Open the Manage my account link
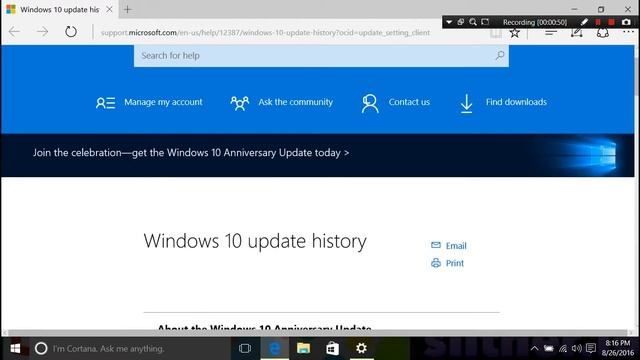This screenshot has height=360, width=640. pos(163,102)
